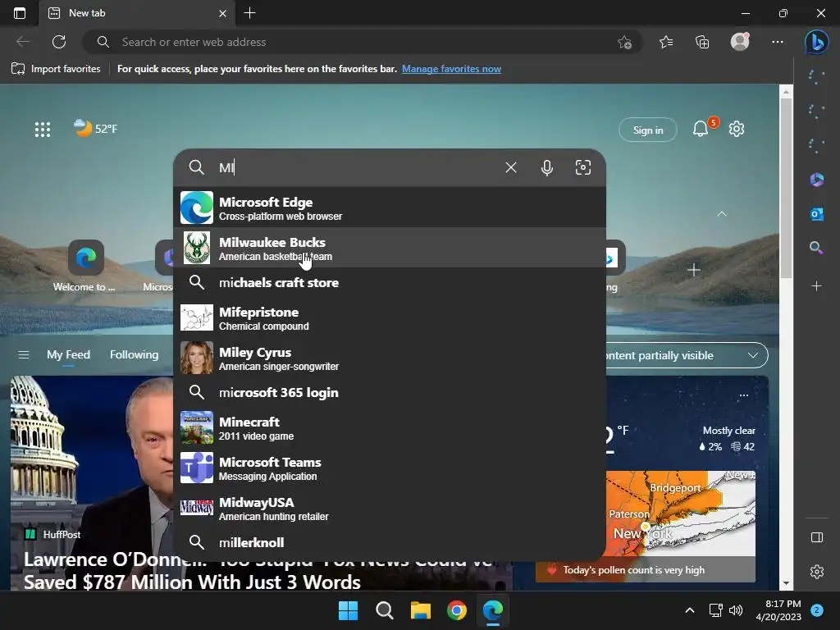
Task: Open the profile avatar icon
Action: [740, 42]
